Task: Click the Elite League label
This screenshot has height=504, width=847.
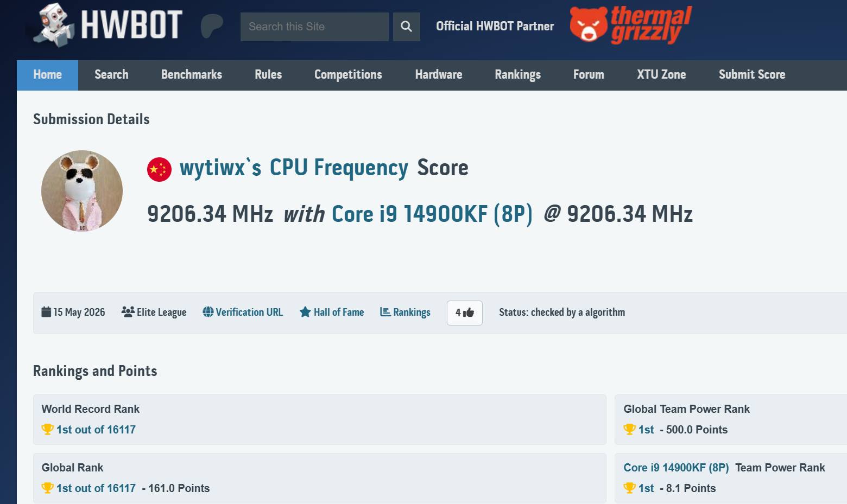Action: click(162, 312)
